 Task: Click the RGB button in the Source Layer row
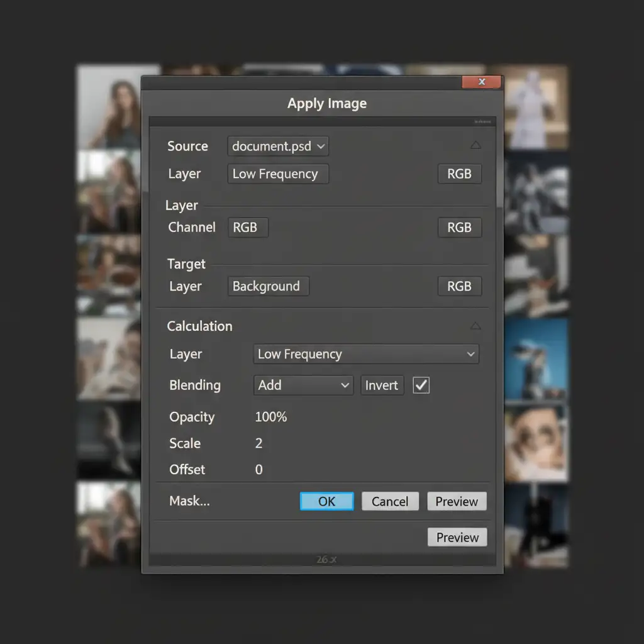[459, 174]
